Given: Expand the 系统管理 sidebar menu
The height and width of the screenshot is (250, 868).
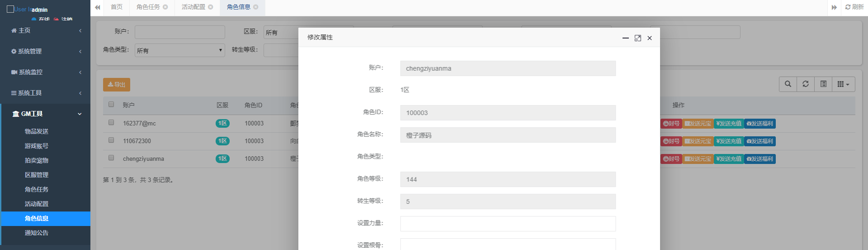Looking at the screenshot, I should [x=45, y=51].
